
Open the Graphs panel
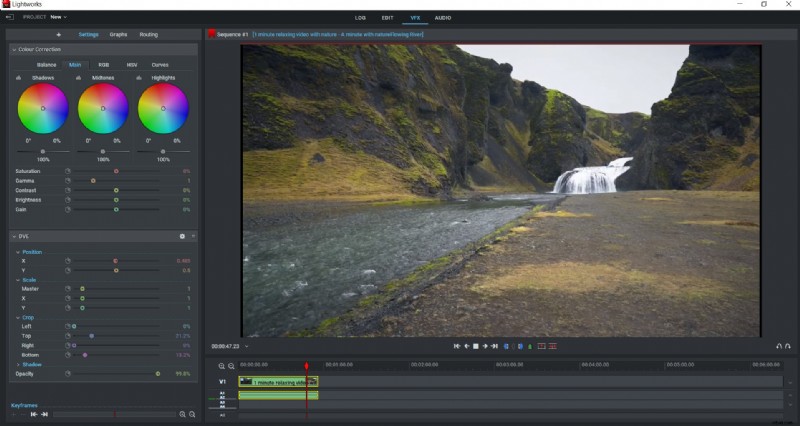[x=118, y=34]
